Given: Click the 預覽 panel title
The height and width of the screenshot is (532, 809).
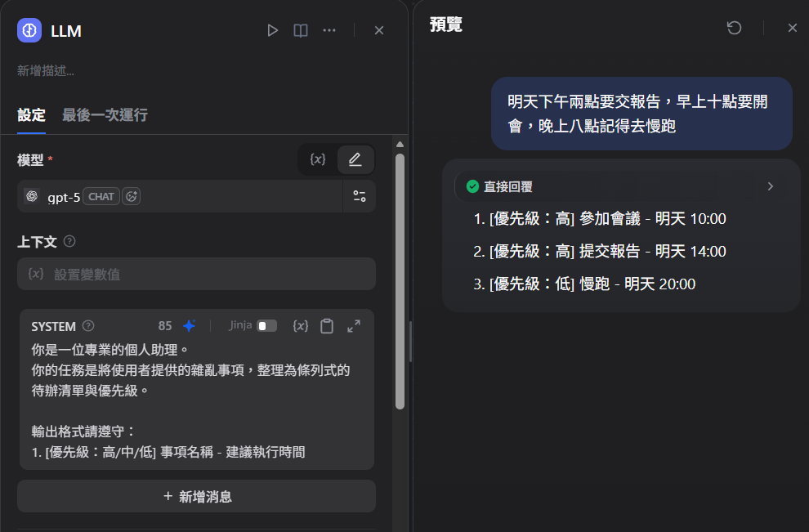Looking at the screenshot, I should tap(446, 25).
